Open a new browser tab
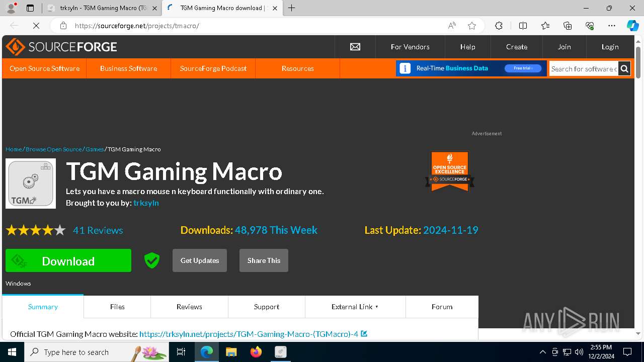Screen dimensions: 644x362 (x=292, y=8)
